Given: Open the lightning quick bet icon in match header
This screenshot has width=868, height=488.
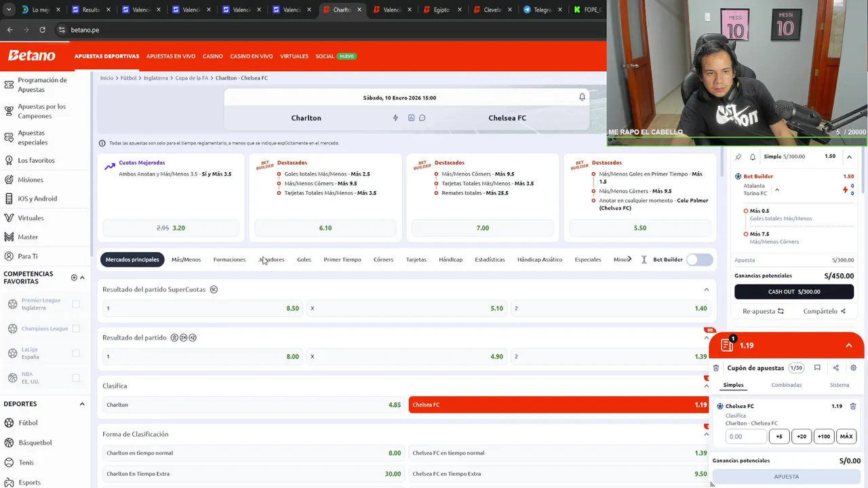Looking at the screenshot, I should 395,118.
